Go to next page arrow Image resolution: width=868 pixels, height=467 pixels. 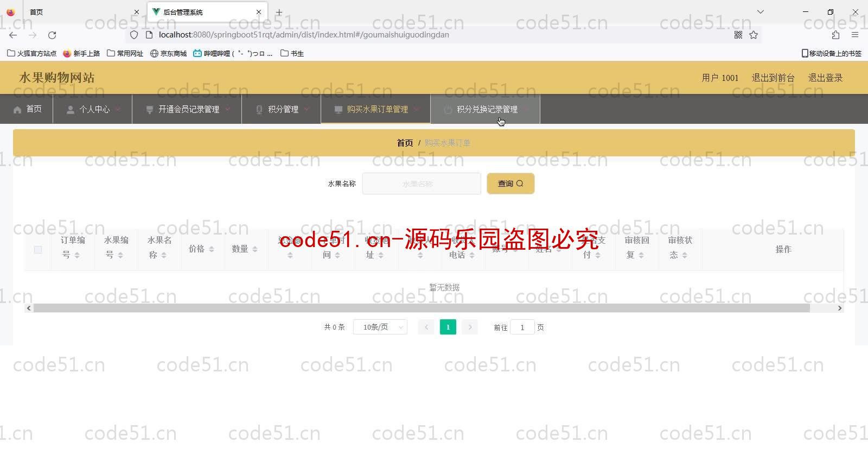tap(470, 327)
